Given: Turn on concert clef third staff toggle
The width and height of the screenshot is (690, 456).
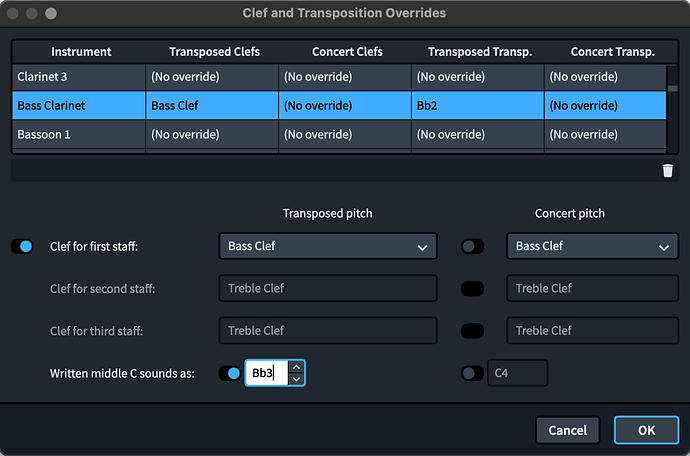Looking at the screenshot, I should (x=471, y=330).
